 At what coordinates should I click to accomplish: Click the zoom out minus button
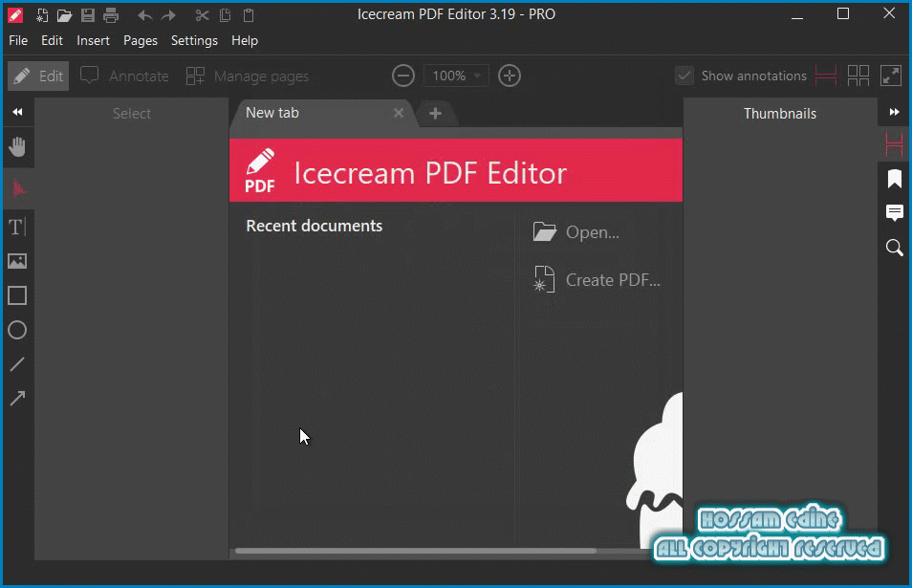(403, 76)
